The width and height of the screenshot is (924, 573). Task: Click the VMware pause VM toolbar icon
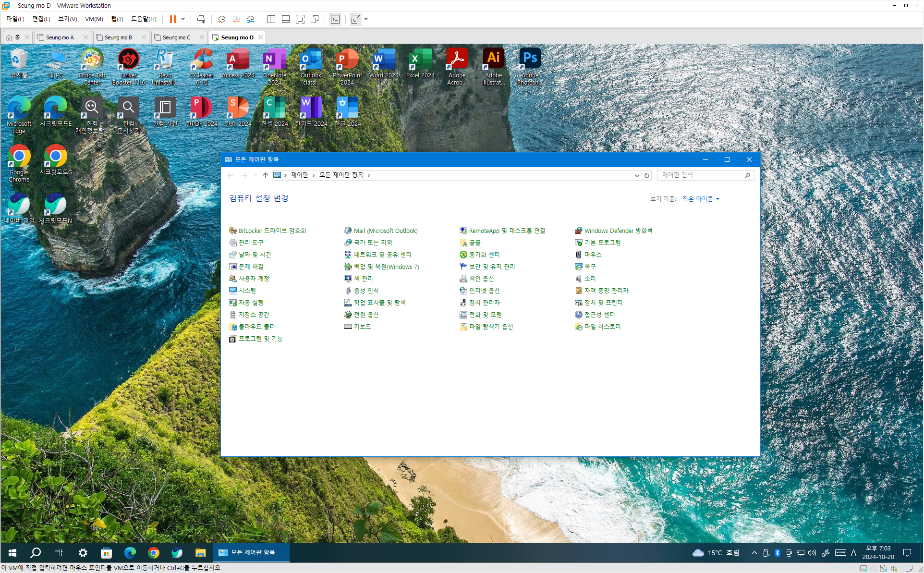[172, 19]
